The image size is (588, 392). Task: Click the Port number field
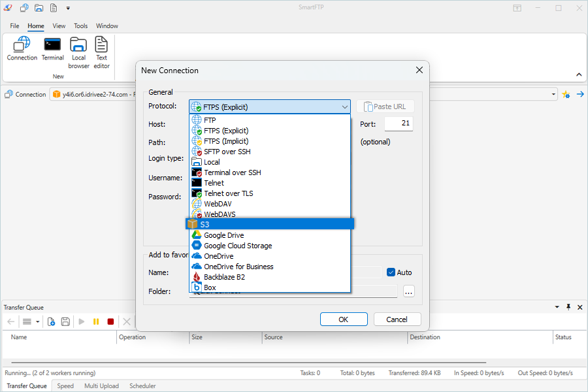point(398,123)
